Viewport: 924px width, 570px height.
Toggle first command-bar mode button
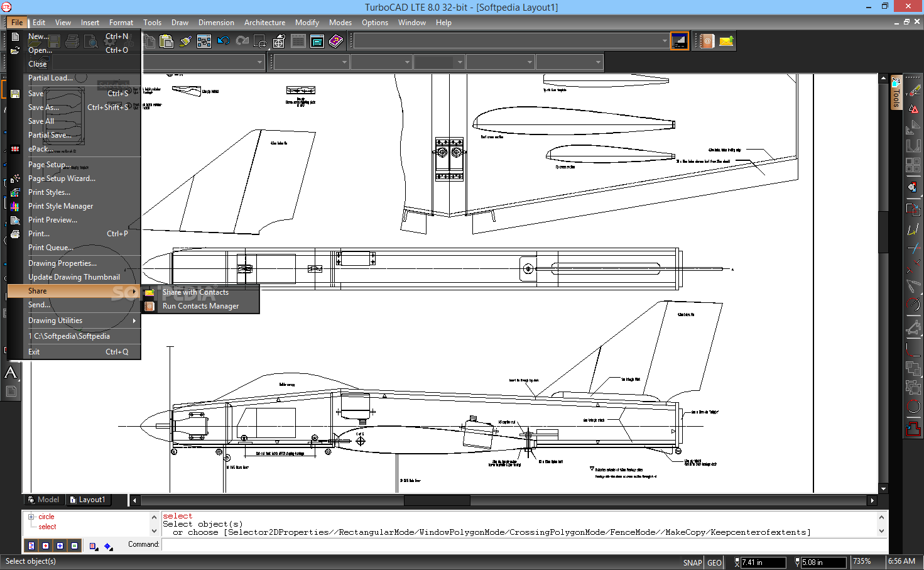click(x=31, y=545)
